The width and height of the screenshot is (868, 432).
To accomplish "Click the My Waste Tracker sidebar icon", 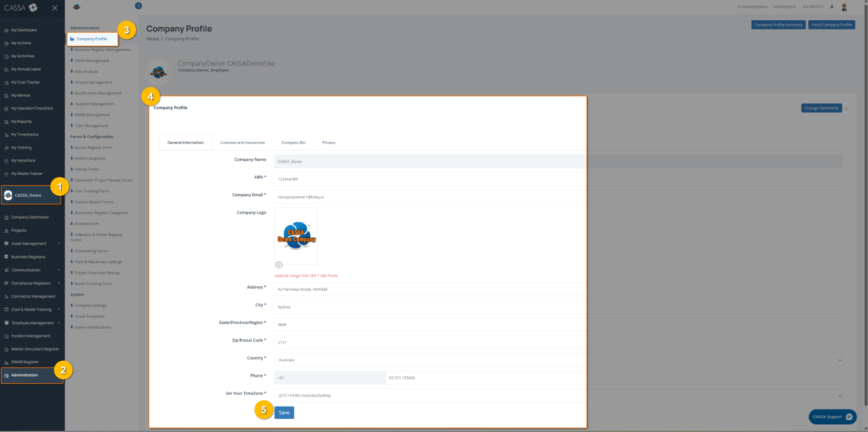I will click(x=6, y=174).
